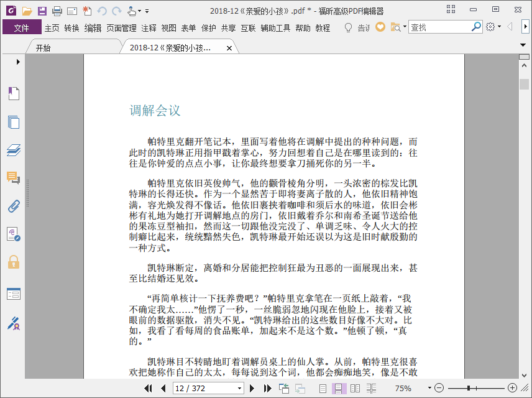Open the 教程 ribbon tab
This screenshot has width=532, height=398.
(x=323, y=28)
